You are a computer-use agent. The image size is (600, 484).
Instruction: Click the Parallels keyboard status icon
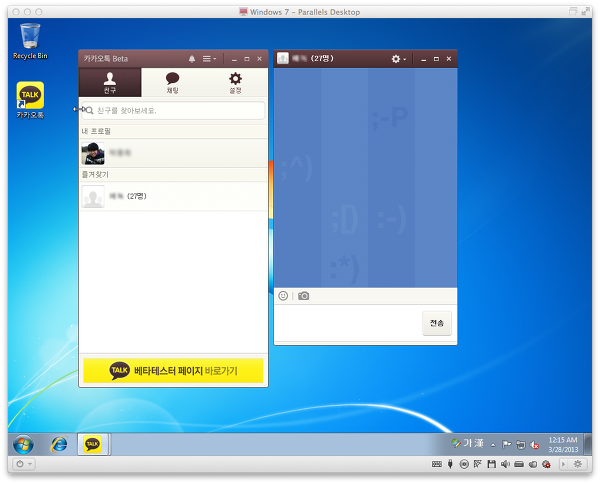[437, 464]
